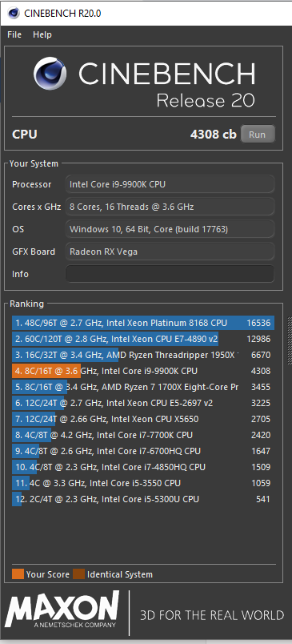Select the orange i9-9900K ranking entry

click(143, 371)
